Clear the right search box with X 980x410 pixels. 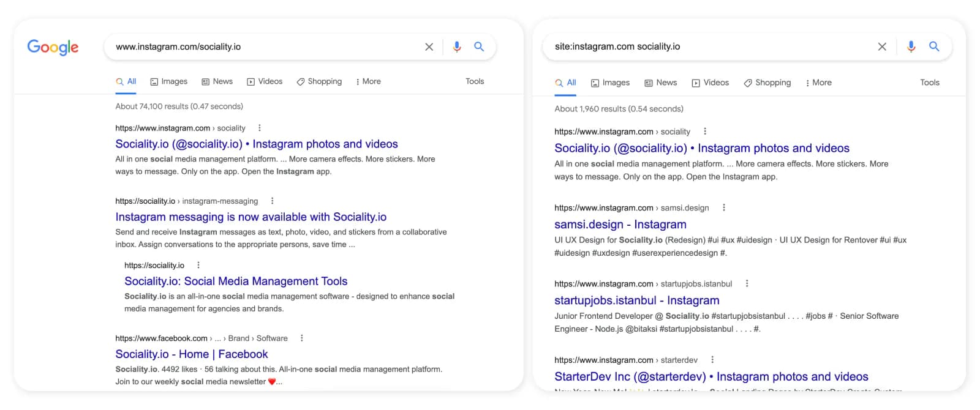[x=882, y=47]
